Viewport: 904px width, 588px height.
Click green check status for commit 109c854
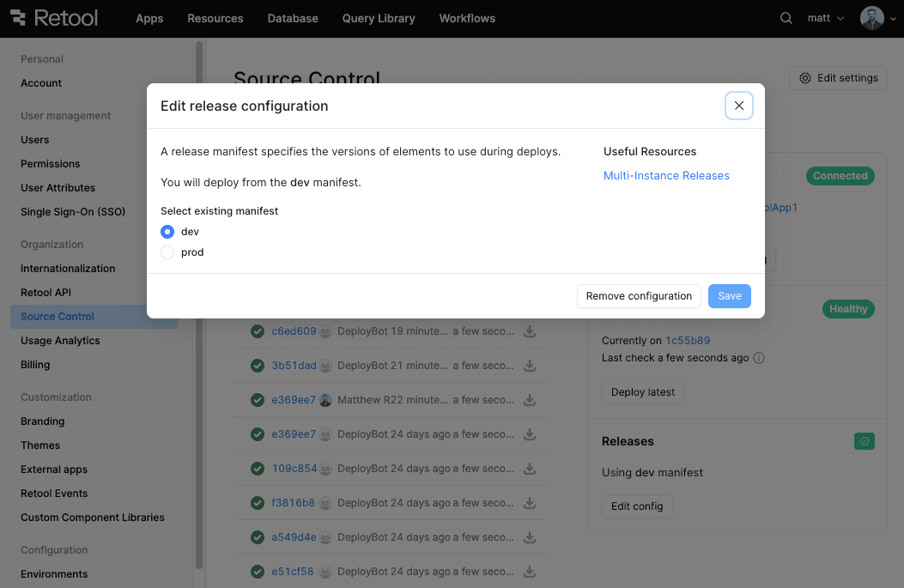(x=257, y=469)
